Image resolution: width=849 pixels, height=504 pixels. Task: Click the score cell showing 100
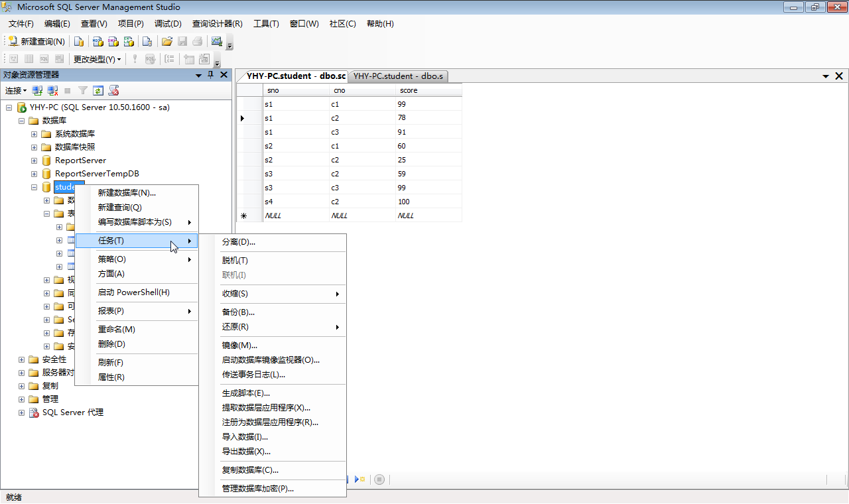click(428, 202)
